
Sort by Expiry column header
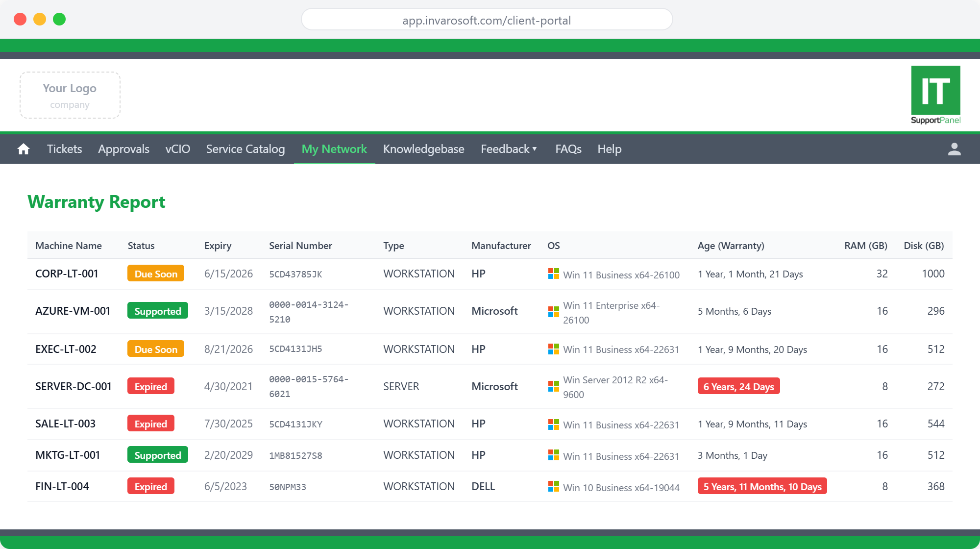click(x=218, y=246)
